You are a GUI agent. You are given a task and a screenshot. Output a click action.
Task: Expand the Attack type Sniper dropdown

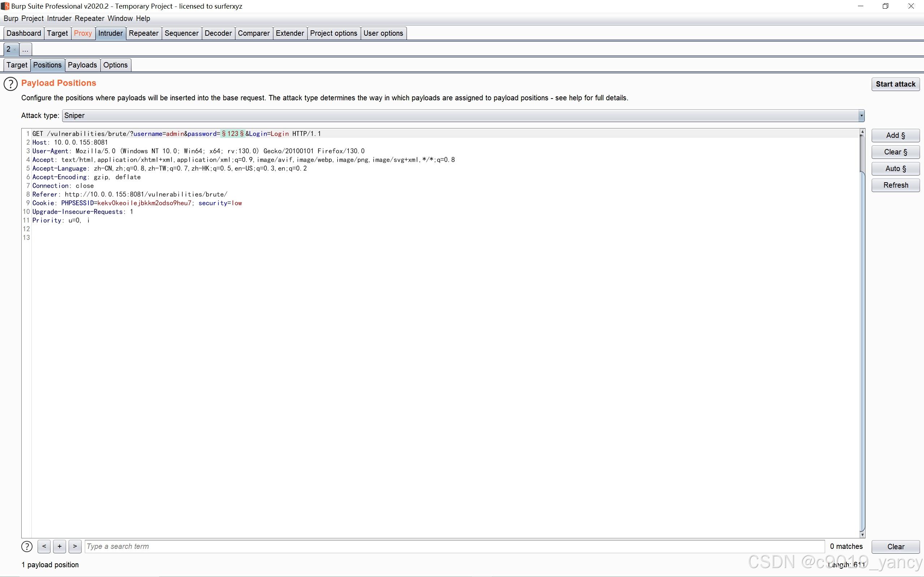click(x=861, y=115)
